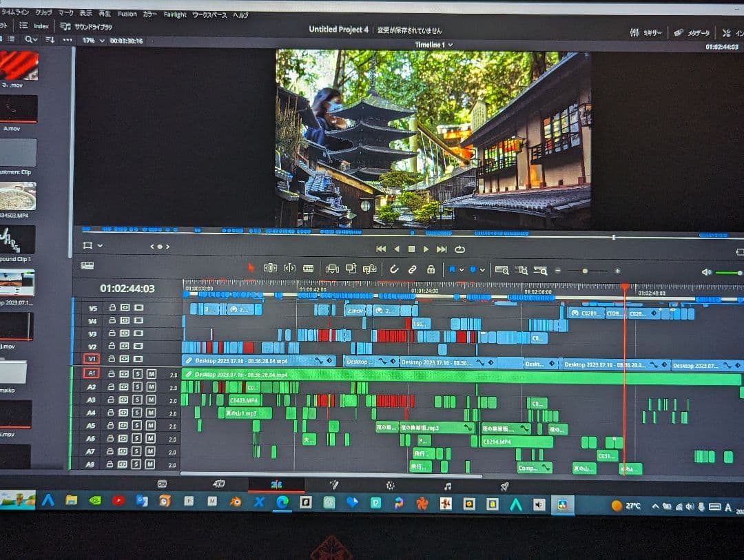Viewport: 744px width, 560px height.
Task: Toggle the loop playback icon
Action: click(x=459, y=249)
